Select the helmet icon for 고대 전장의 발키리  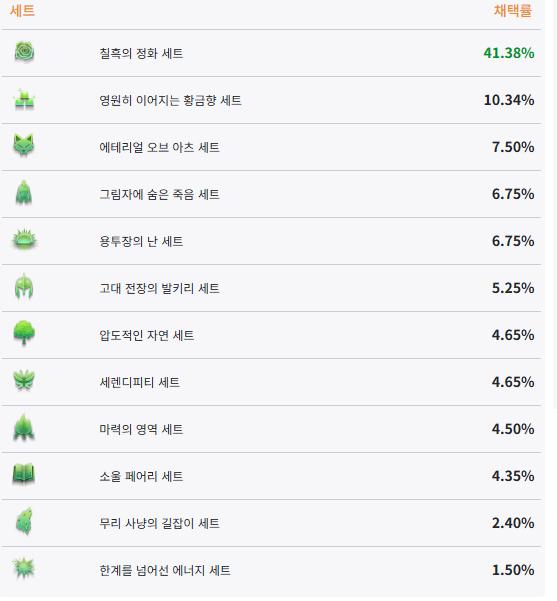pyautogui.click(x=24, y=286)
